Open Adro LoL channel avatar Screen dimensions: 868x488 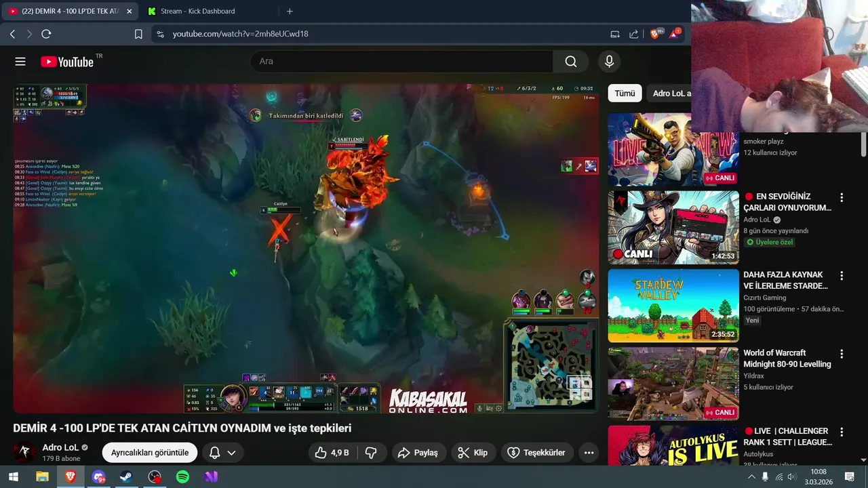[x=25, y=452]
